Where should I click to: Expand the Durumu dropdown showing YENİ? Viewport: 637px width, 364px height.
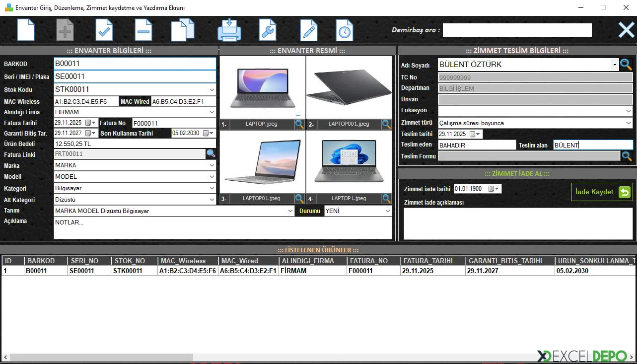(x=388, y=211)
